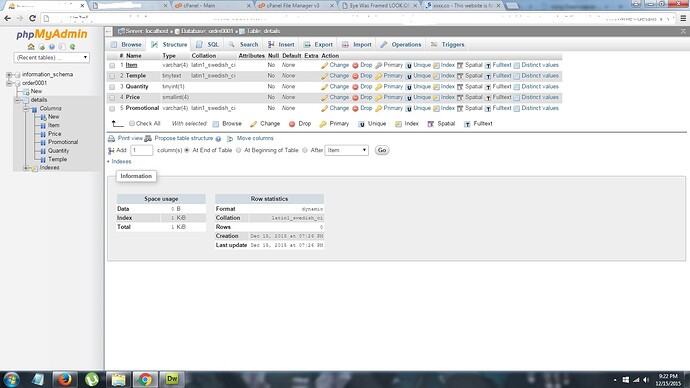This screenshot has width=690, height=388.
Task: Click the Primary key icon for Item row
Action: [x=378, y=65]
